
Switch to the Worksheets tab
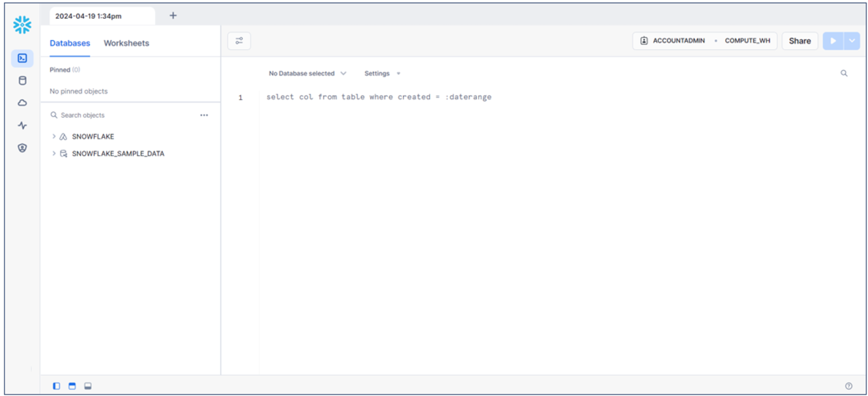127,43
